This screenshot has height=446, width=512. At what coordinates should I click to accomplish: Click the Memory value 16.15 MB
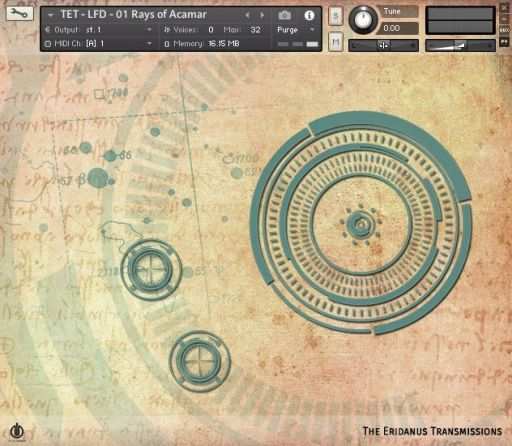coord(224,44)
